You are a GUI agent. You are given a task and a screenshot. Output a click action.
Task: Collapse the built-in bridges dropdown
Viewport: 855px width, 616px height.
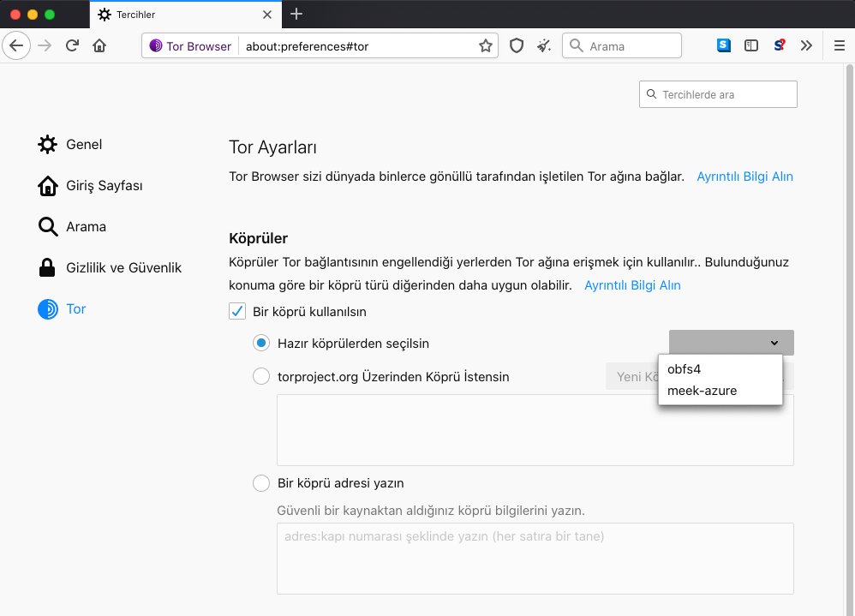[x=732, y=343]
